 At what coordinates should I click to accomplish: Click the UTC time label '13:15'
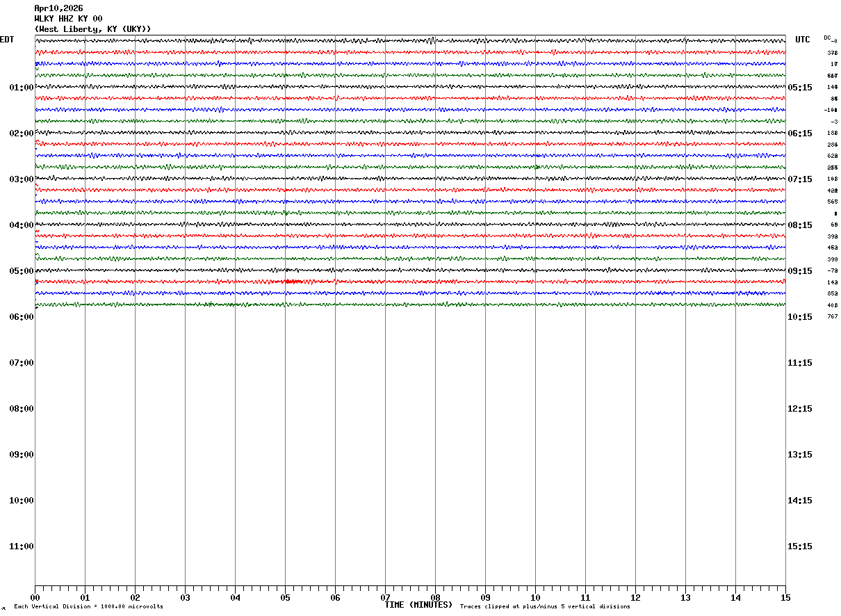[800, 455]
